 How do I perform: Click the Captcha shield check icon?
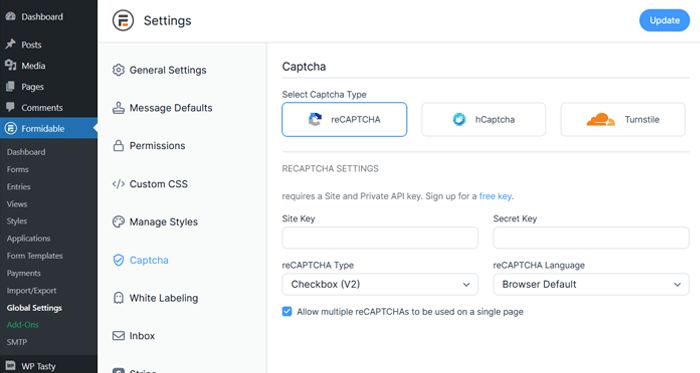[118, 260]
